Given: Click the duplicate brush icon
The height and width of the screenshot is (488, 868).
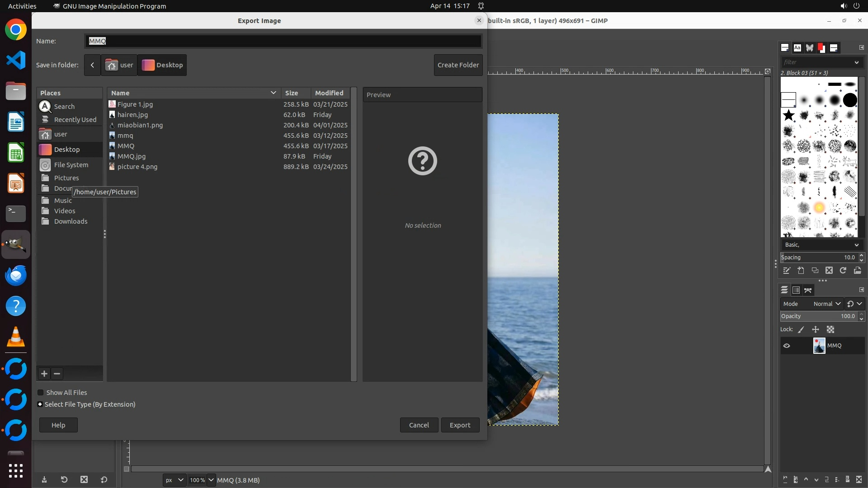Looking at the screenshot, I should click(x=815, y=271).
